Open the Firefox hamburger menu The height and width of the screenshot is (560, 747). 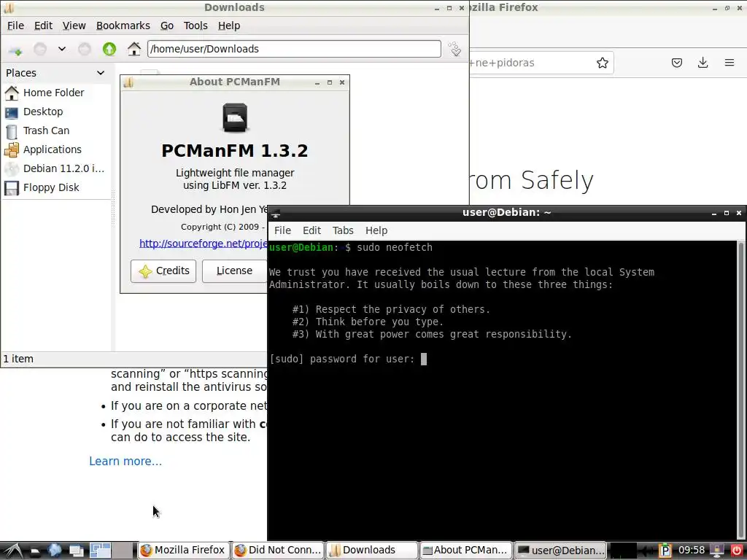click(729, 63)
